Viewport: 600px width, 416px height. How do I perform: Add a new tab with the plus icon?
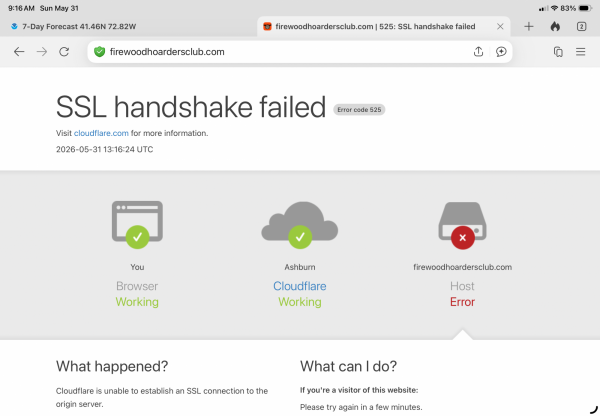click(x=528, y=26)
